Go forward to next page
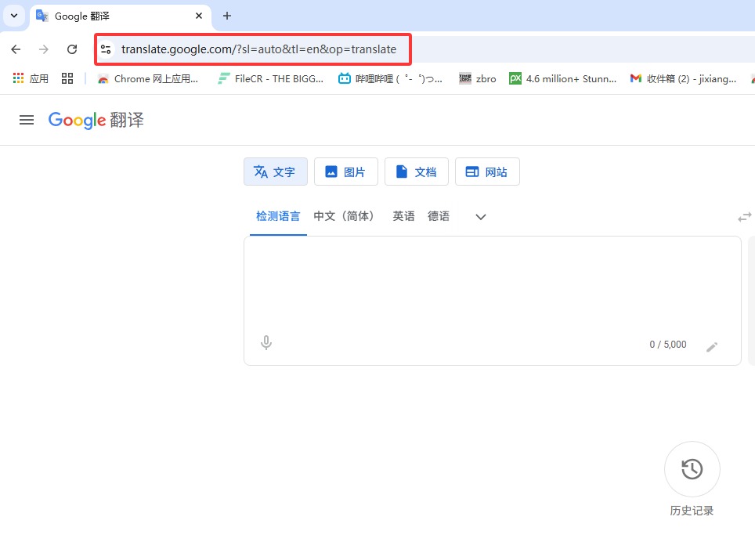This screenshot has width=755, height=560. tap(44, 49)
